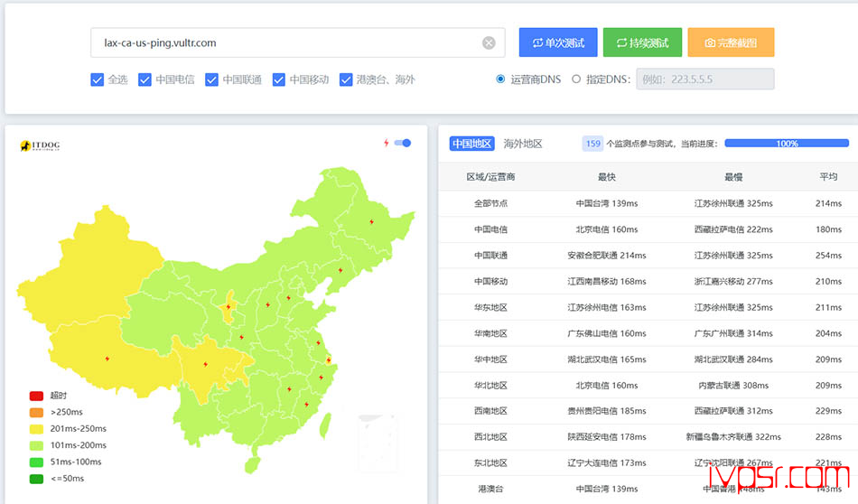Screen dimensions: 858x504
Task: Start continuous test with 持续测试 button
Action: pos(642,42)
